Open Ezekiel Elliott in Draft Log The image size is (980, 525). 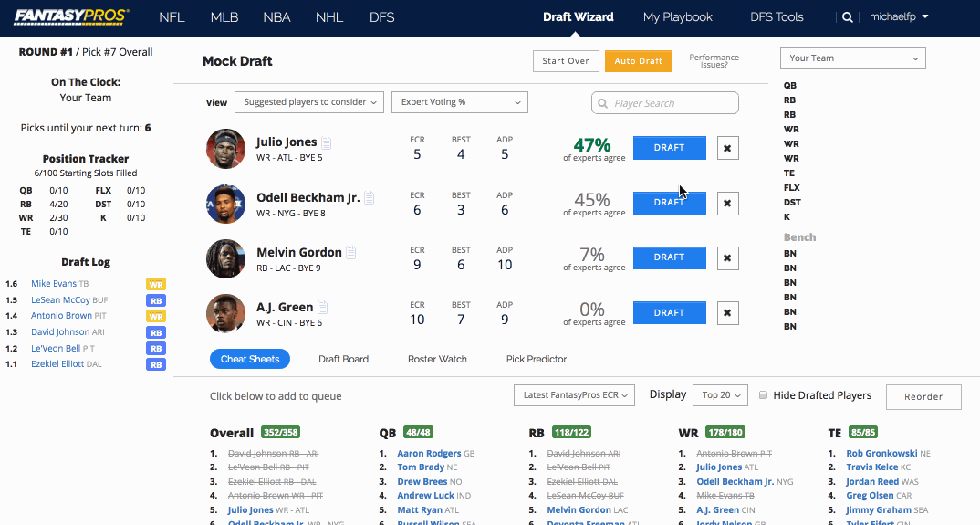pos(57,363)
